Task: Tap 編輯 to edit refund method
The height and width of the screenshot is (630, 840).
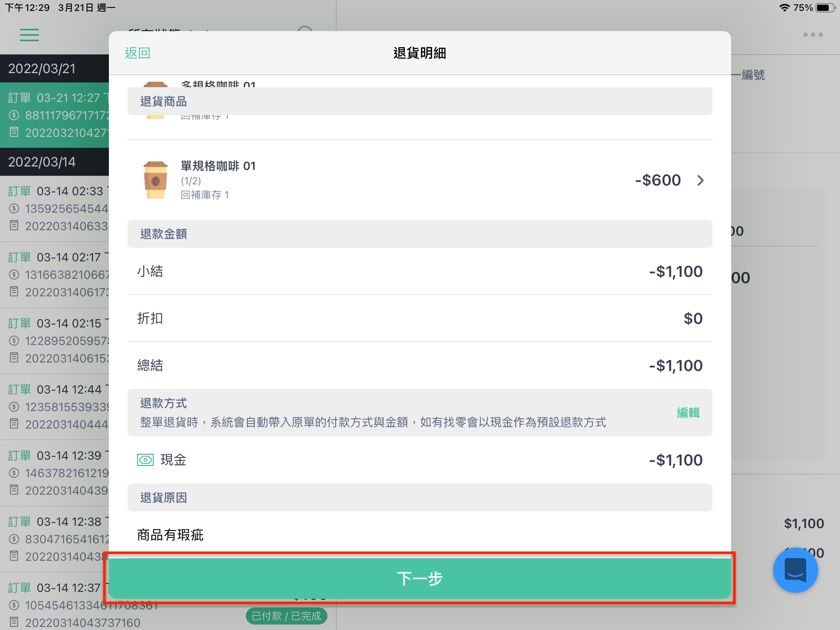Action: pos(688,413)
